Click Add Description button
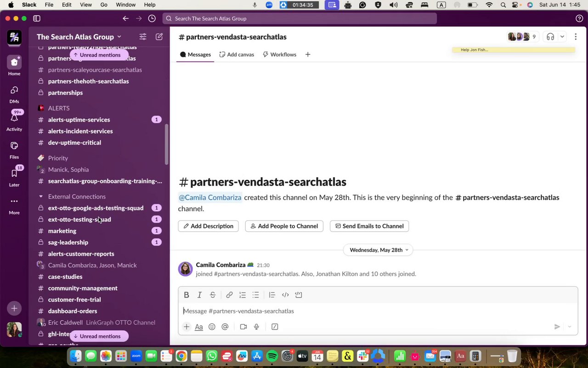Image resolution: width=588 pixels, height=368 pixels. click(x=209, y=226)
